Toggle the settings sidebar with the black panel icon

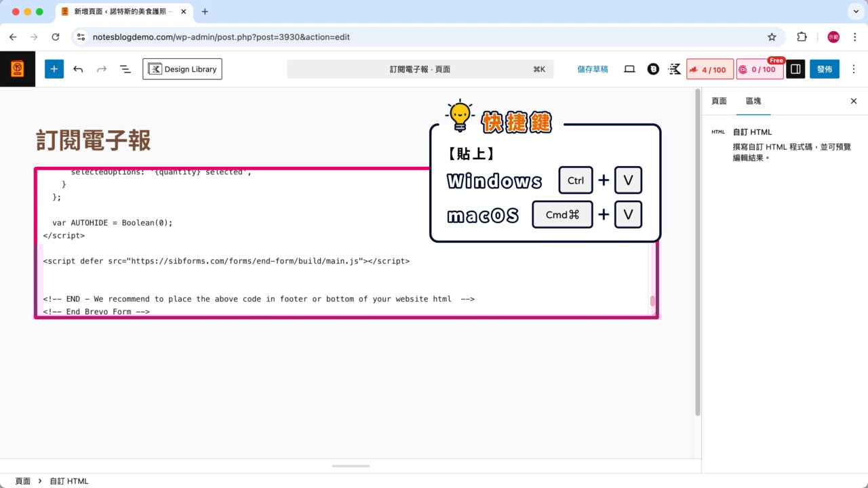click(795, 68)
